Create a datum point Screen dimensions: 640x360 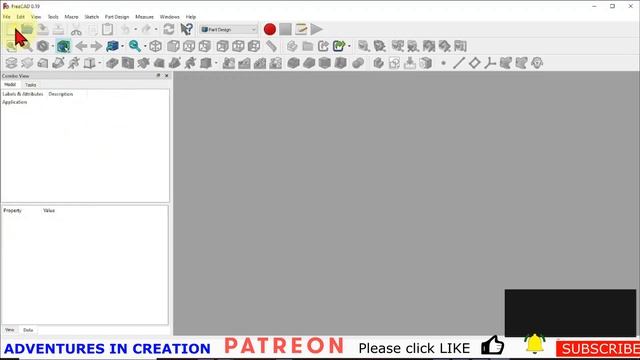[443, 63]
